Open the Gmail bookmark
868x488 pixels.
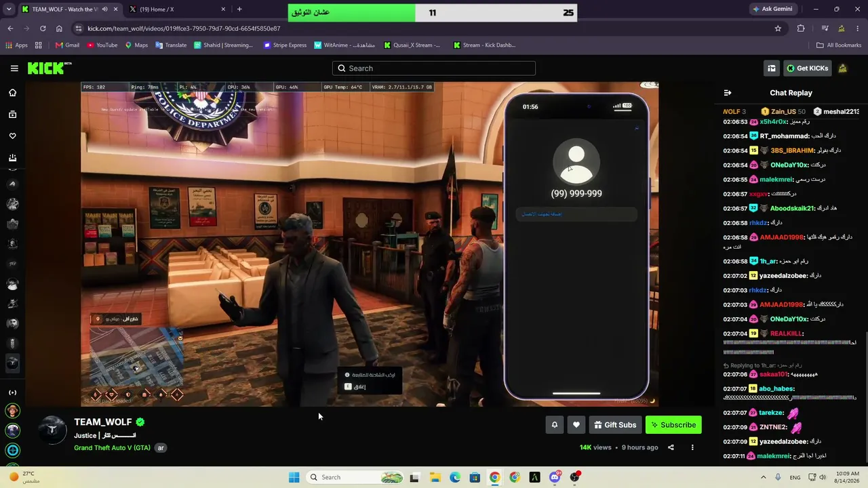coord(67,45)
